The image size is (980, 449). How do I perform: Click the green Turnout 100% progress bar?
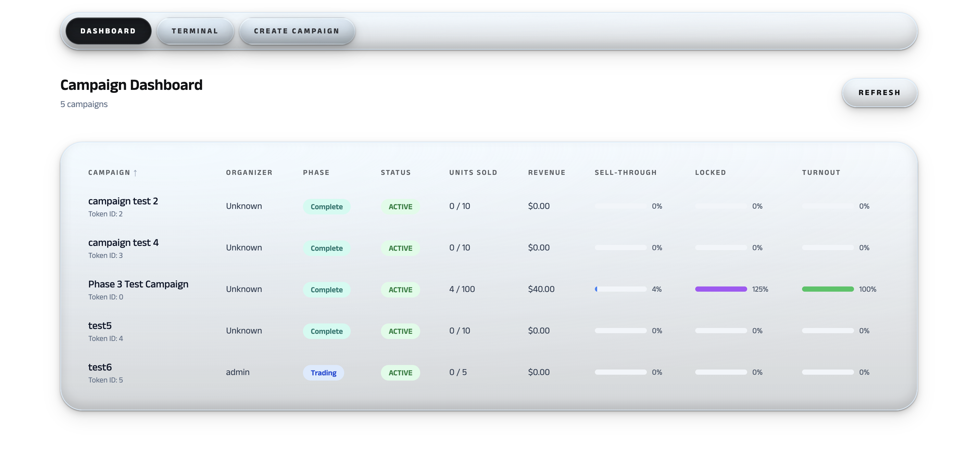pyautogui.click(x=828, y=289)
